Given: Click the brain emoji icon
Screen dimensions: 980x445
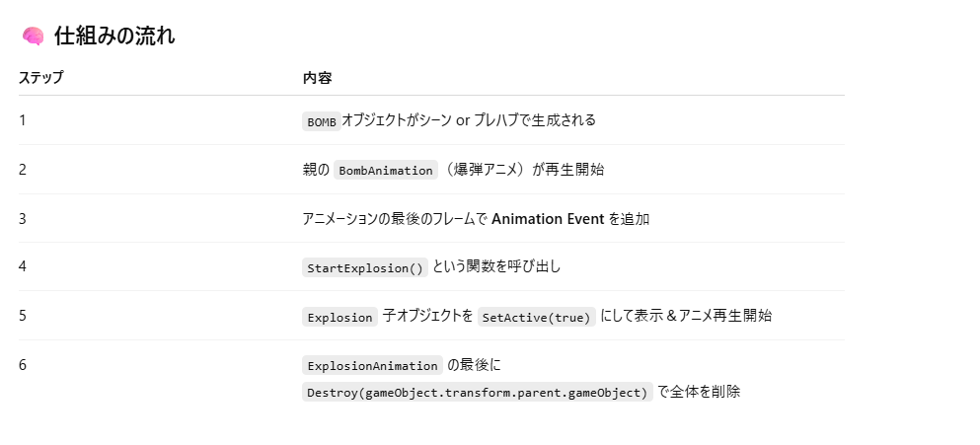Looking at the screenshot, I should [x=33, y=37].
